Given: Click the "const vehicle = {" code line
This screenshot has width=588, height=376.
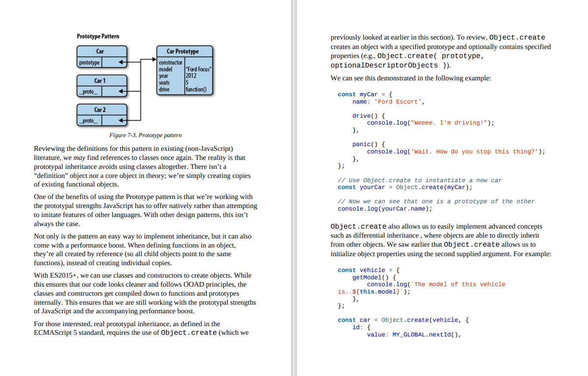Looking at the screenshot, I should pos(369,270).
